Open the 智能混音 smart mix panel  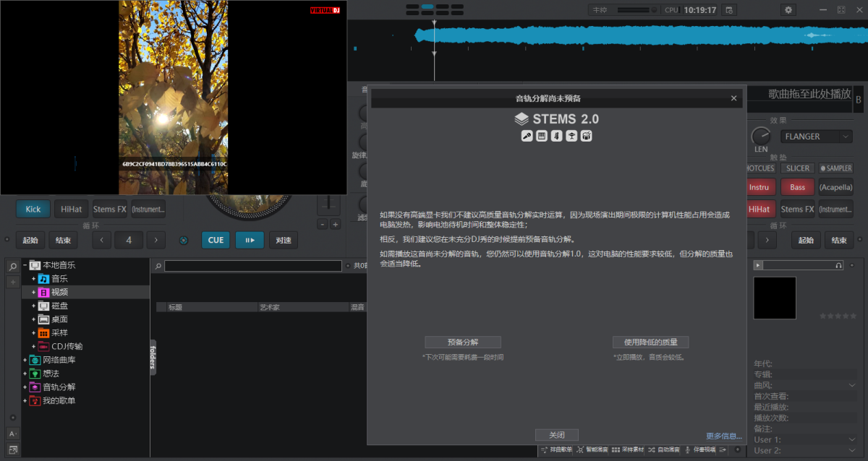click(x=597, y=449)
